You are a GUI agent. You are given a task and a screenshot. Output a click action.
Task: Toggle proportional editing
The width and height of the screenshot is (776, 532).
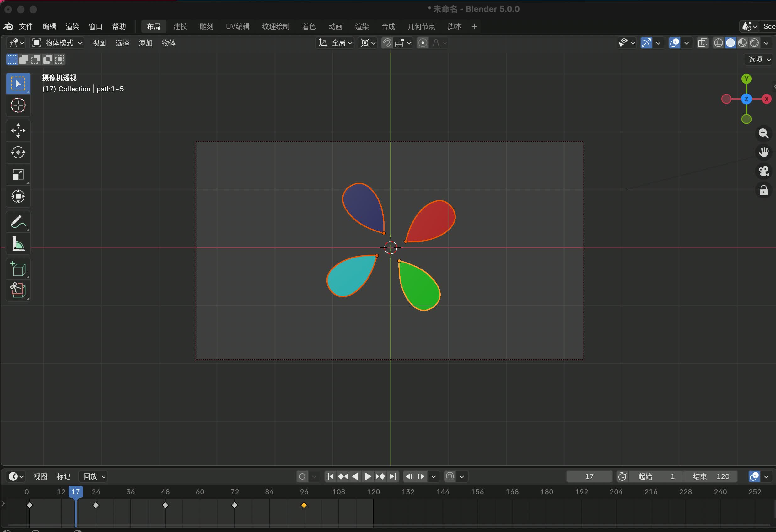423,43
